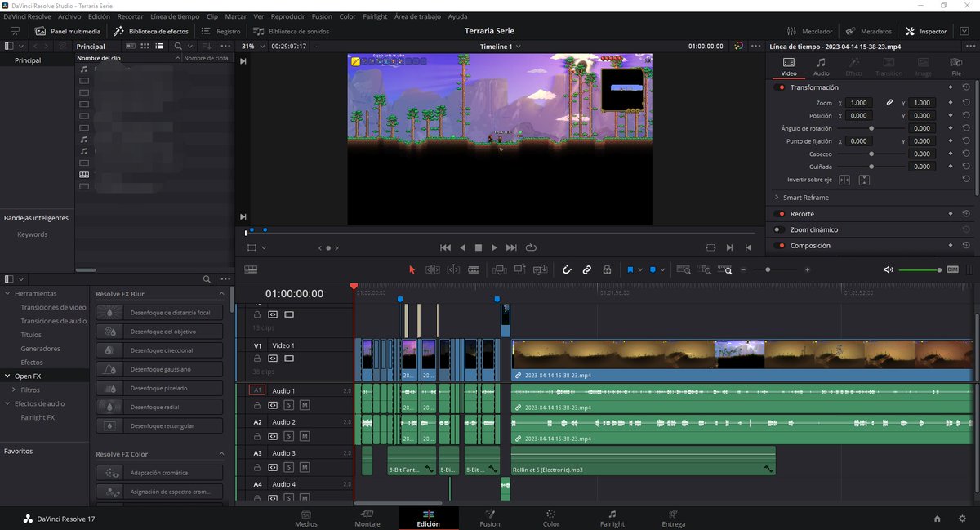980x530 pixels.
Task: Go to the Color page
Action: (551, 518)
